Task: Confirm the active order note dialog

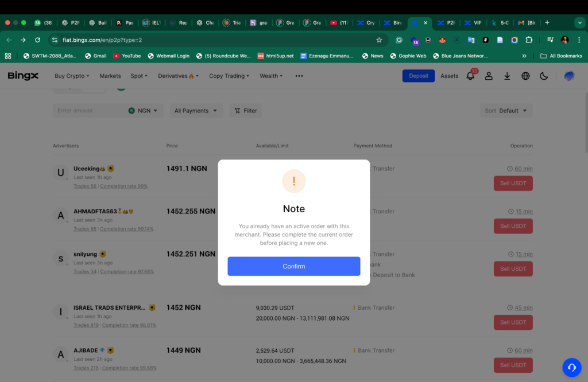Action: click(x=293, y=266)
